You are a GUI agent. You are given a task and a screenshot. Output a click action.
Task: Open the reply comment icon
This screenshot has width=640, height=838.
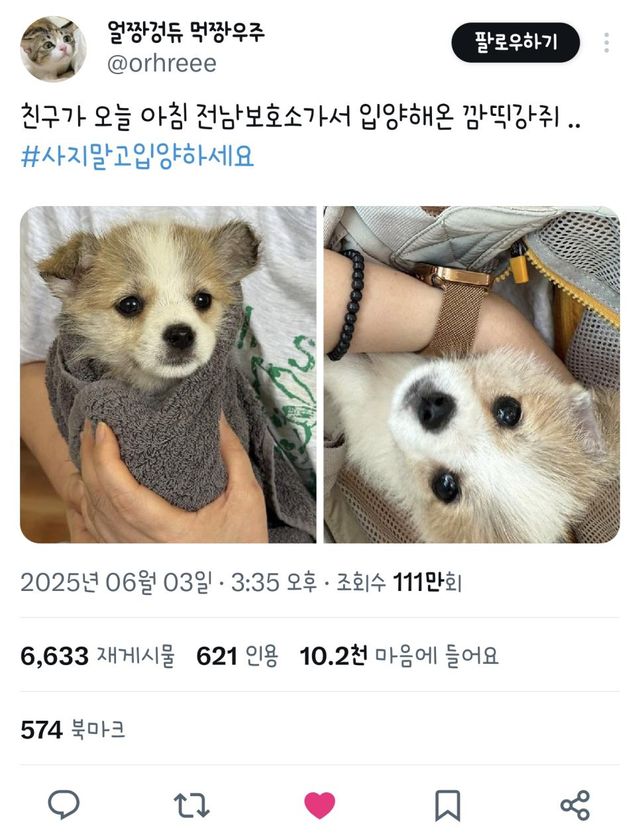pos(64,804)
